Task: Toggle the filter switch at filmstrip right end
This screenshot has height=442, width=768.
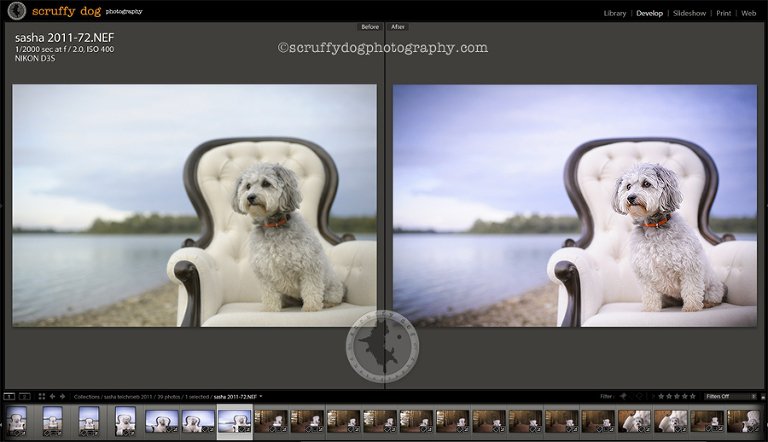Action: 762,397
